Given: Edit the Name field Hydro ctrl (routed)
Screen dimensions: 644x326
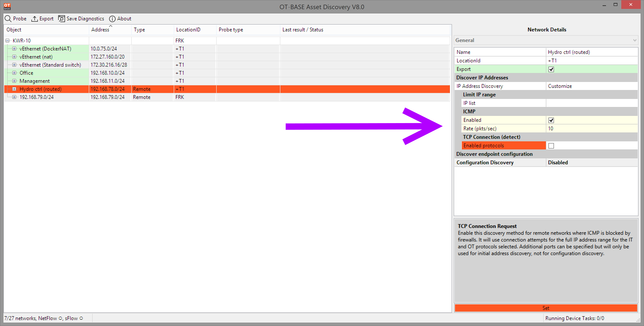Looking at the screenshot, I should coord(592,52).
